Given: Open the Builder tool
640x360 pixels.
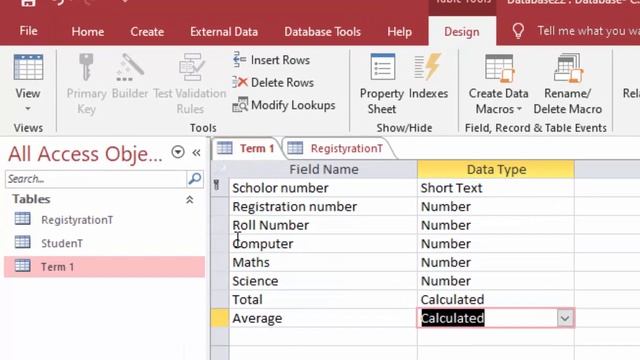Looking at the screenshot, I should 130,68.
